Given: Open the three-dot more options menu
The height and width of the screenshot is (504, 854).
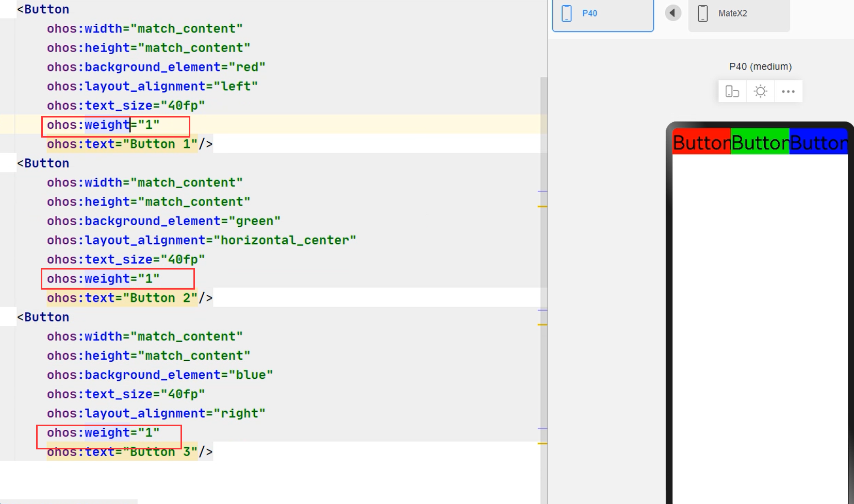Looking at the screenshot, I should pos(788,91).
